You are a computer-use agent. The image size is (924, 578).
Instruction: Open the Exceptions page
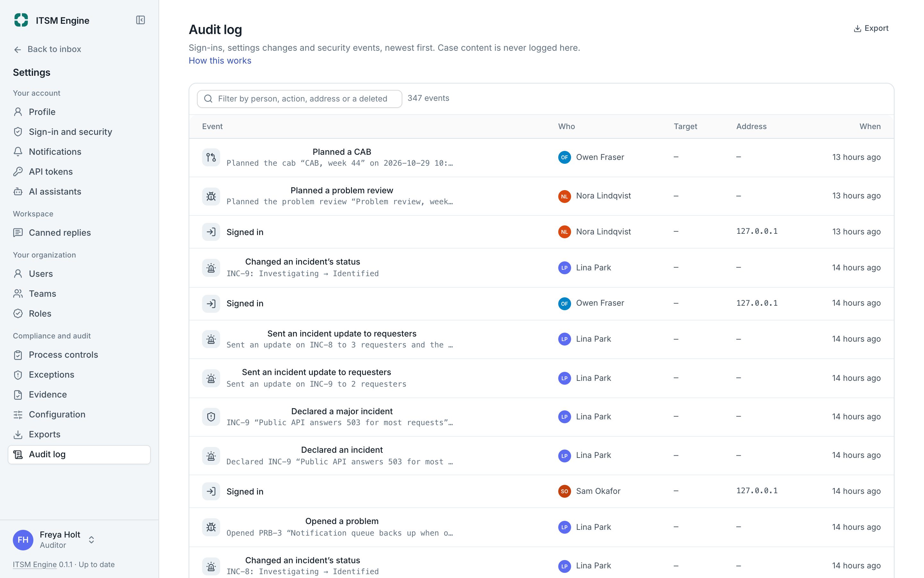79,375
